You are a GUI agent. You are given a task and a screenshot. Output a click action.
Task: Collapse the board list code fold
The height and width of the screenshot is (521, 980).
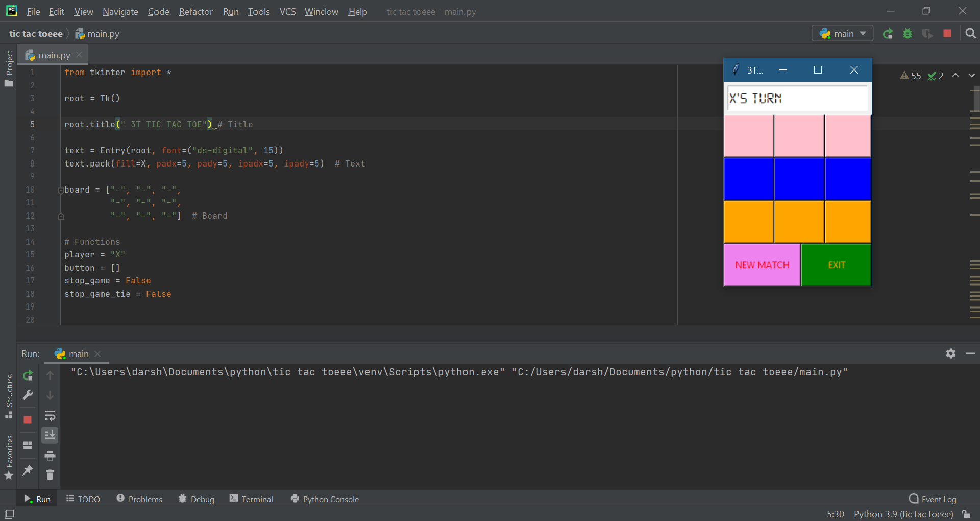[61, 190]
